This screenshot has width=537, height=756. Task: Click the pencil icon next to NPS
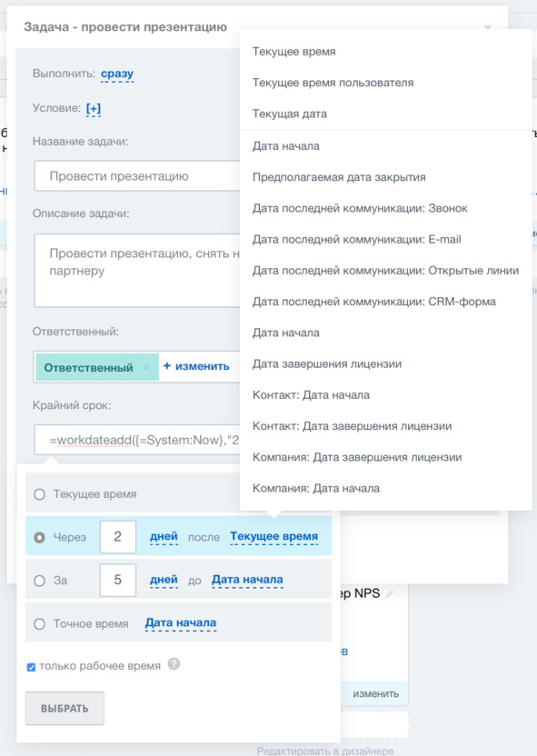tap(390, 594)
